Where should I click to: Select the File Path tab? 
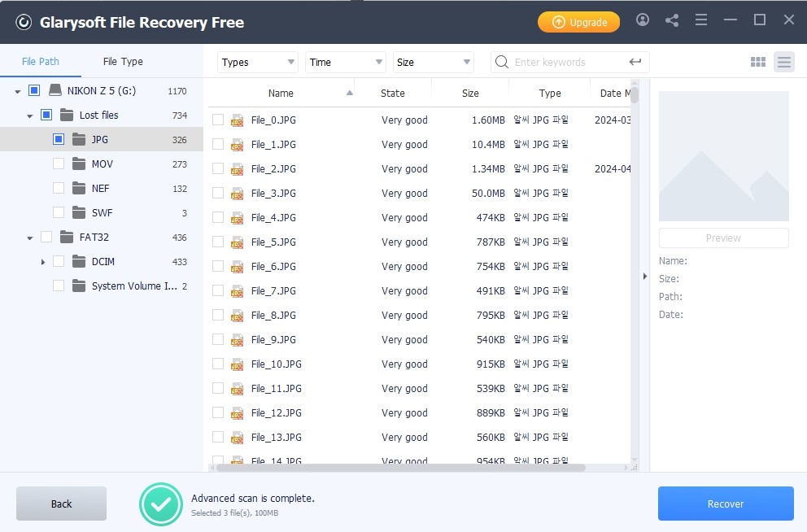click(x=41, y=61)
